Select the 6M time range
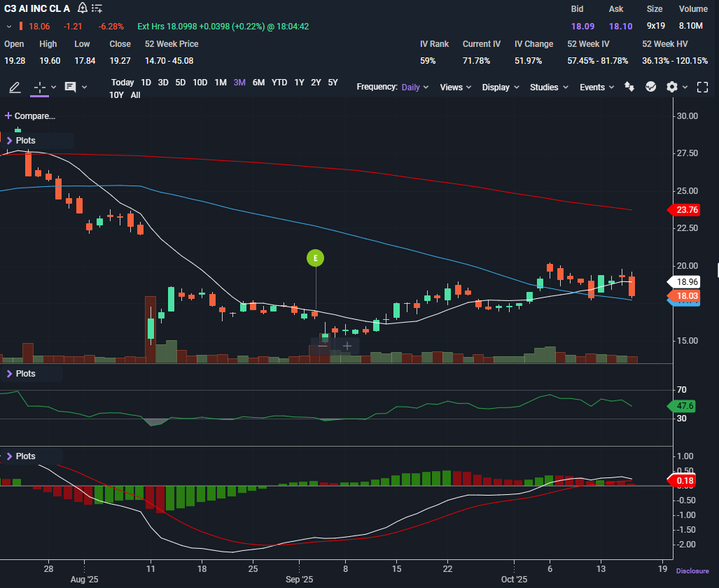The width and height of the screenshot is (719, 588). [258, 83]
